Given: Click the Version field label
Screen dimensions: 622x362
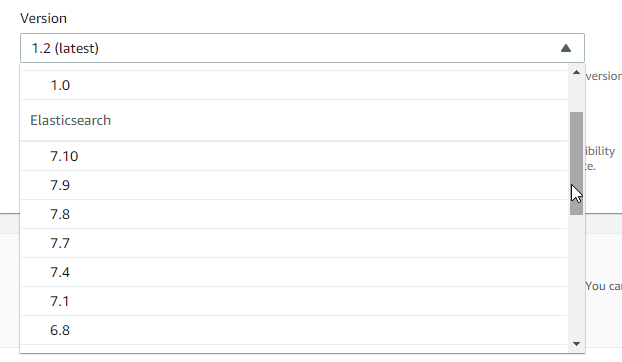Looking at the screenshot, I should tap(44, 18).
